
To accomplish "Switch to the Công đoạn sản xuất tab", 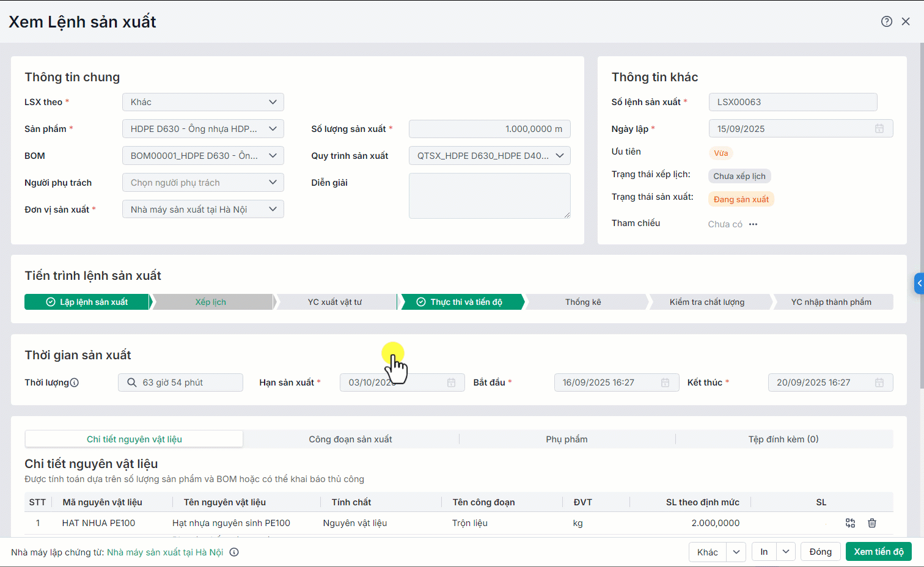I will pyautogui.click(x=350, y=439).
